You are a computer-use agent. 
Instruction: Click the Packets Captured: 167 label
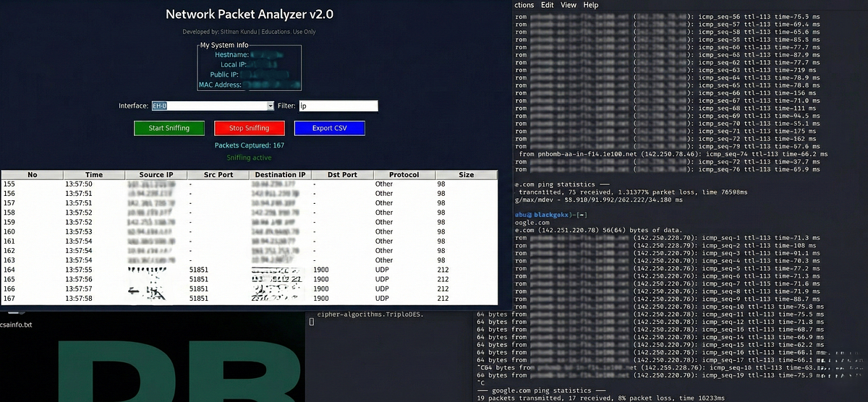point(250,145)
